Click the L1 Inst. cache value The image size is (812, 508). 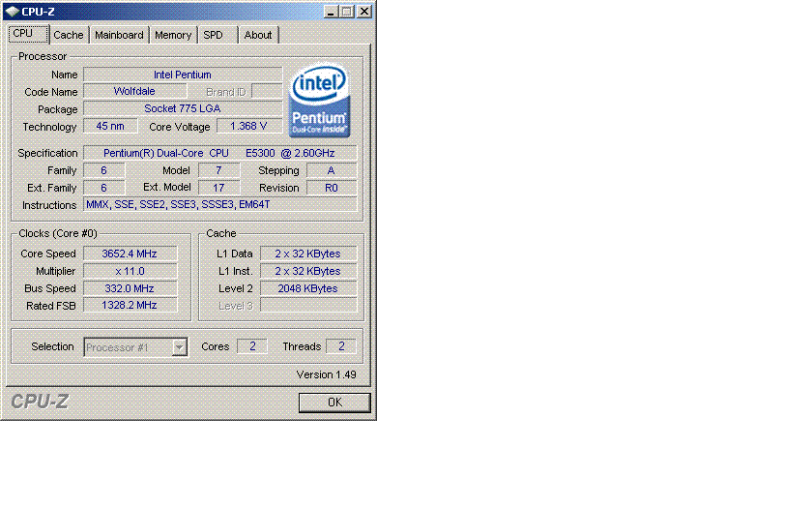308,271
